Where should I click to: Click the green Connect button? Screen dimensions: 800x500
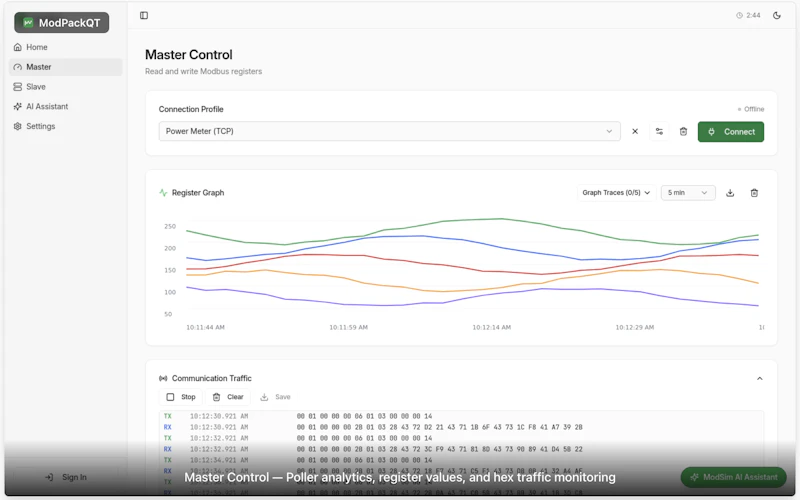(731, 132)
